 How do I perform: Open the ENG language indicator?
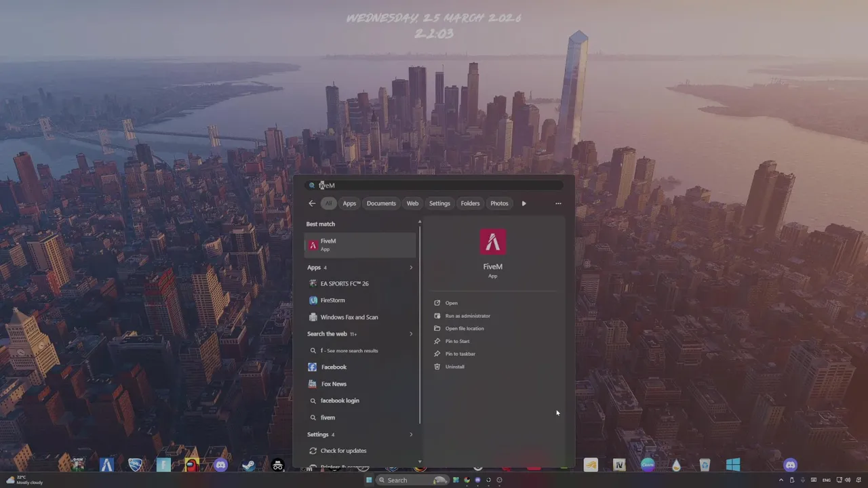click(826, 480)
